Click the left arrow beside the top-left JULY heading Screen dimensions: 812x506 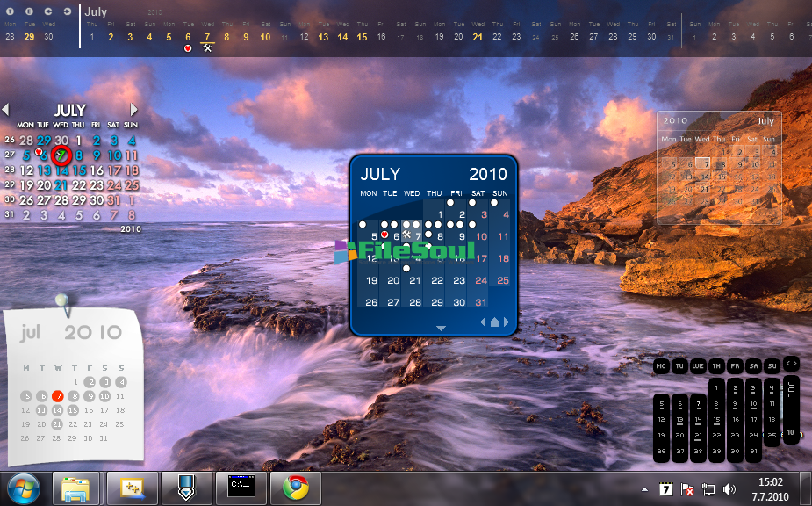pyautogui.click(x=5, y=110)
